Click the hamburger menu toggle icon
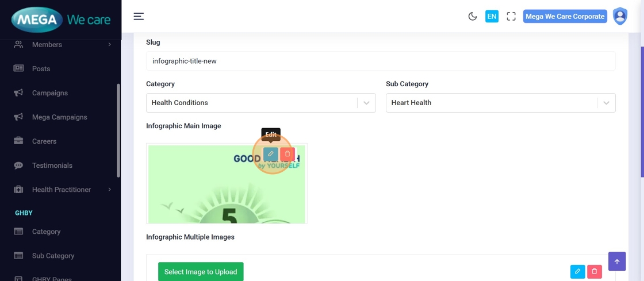Image resolution: width=644 pixels, height=281 pixels. pos(139,16)
